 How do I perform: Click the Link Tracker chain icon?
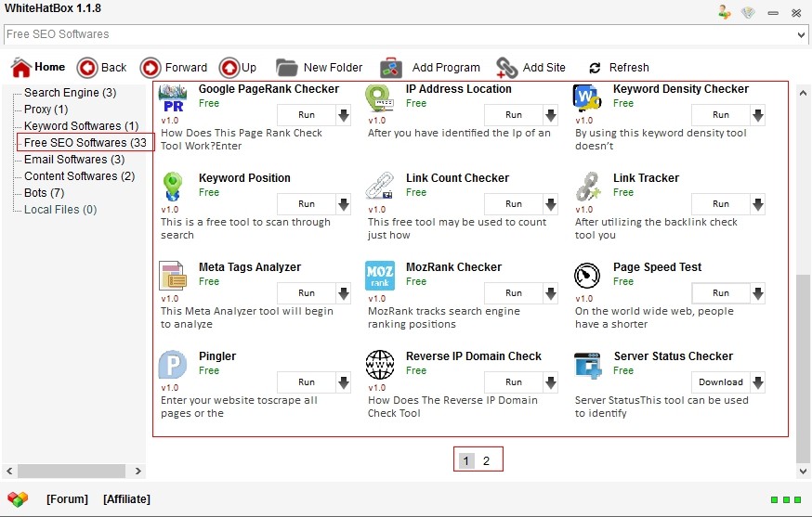point(587,187)
